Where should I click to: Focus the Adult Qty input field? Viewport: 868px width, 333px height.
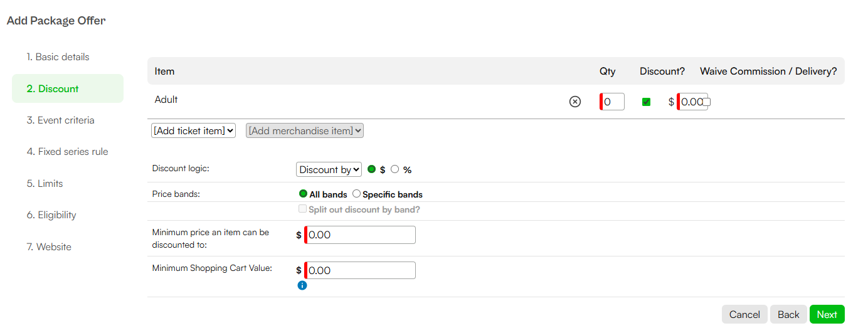tap(612, 102)
